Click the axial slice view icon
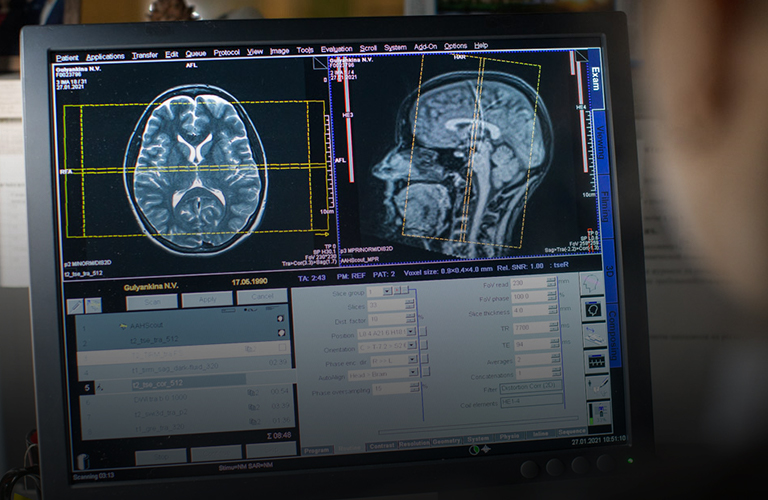Viewport: 768px width, 500px height. (594, 310)
